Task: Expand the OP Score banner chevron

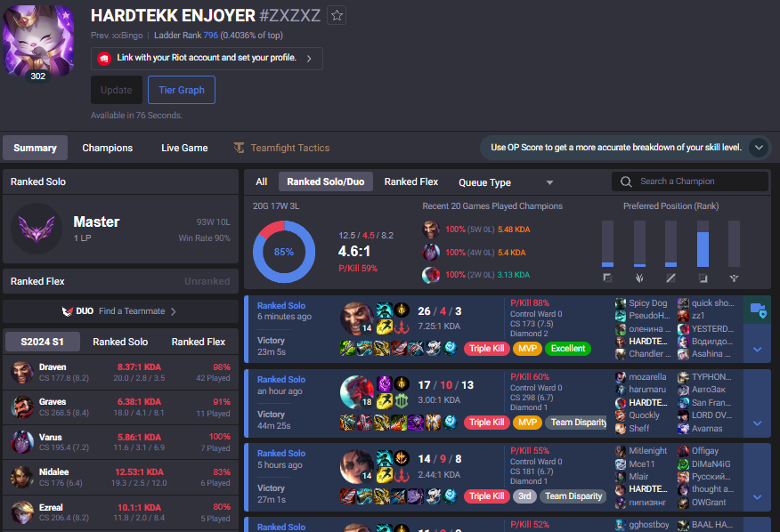Action: click(759, 148)
